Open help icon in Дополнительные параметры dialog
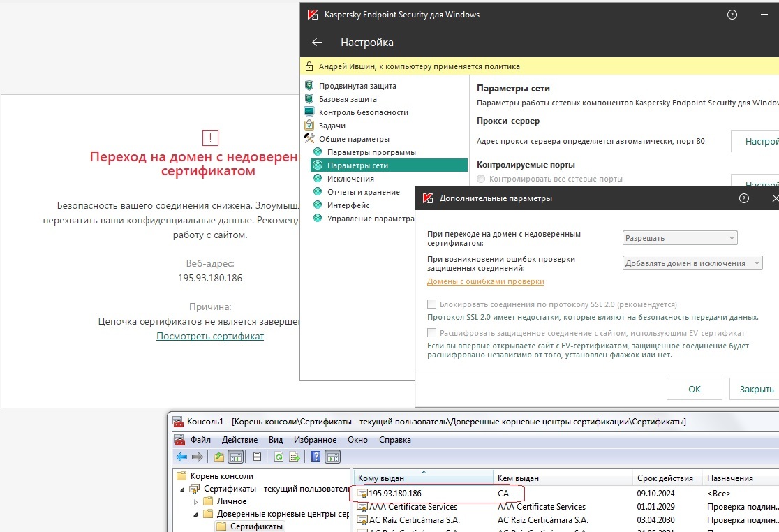The width and height of the screenshot is (779, 532). (744, 198)
